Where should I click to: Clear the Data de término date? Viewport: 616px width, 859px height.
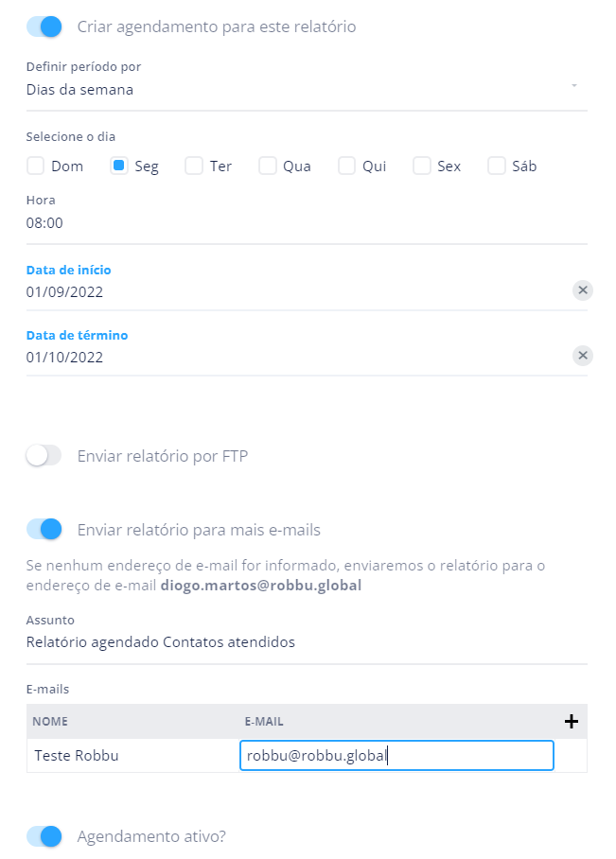(583, 356)
